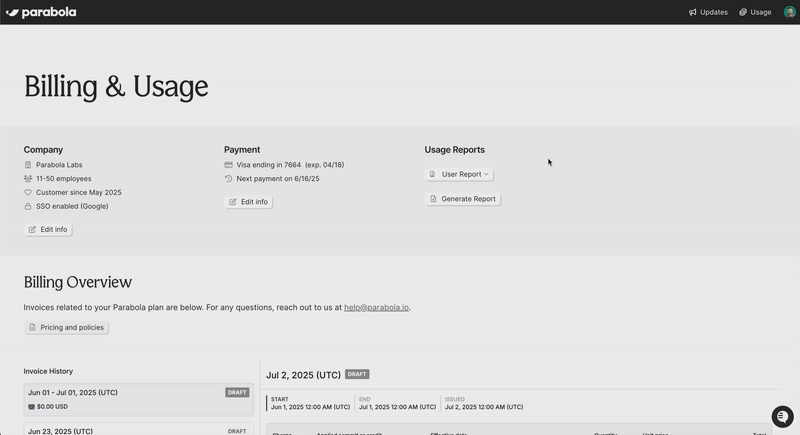Click the ISSUED date Jul 2, 2025
This screenshot has width=800, height=435.
pyautogui.click(x=484, y=407)
